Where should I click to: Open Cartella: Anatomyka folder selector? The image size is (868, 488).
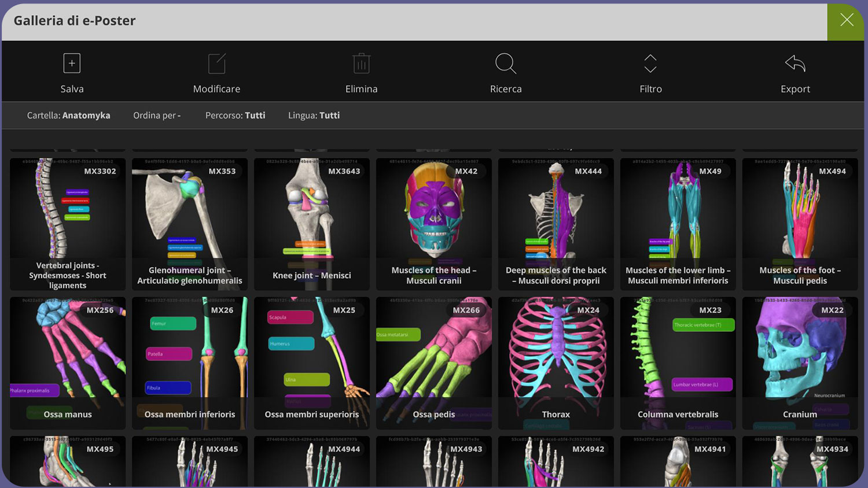pos(68,115)
